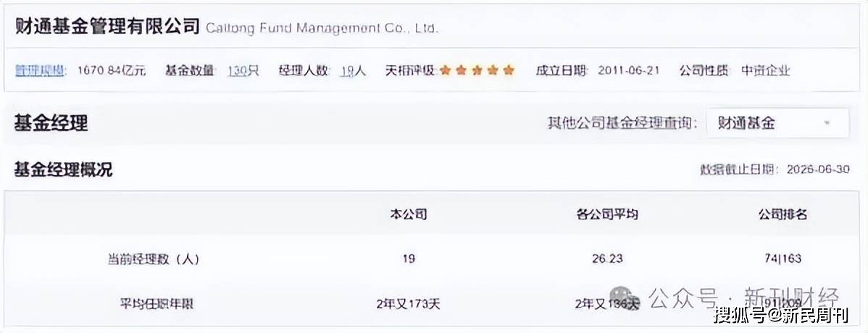Click the 74|163 ranking value

coord(783,259)
